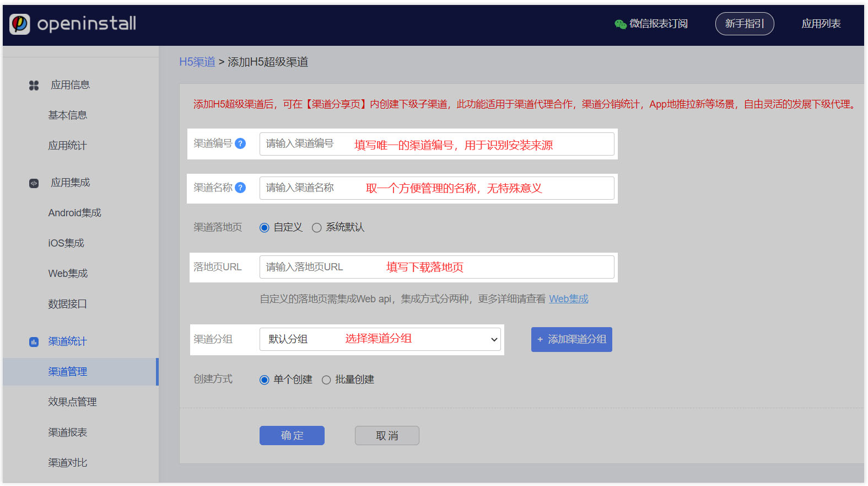
Task: Go to iOS集成 page
Action: [66, 243]
